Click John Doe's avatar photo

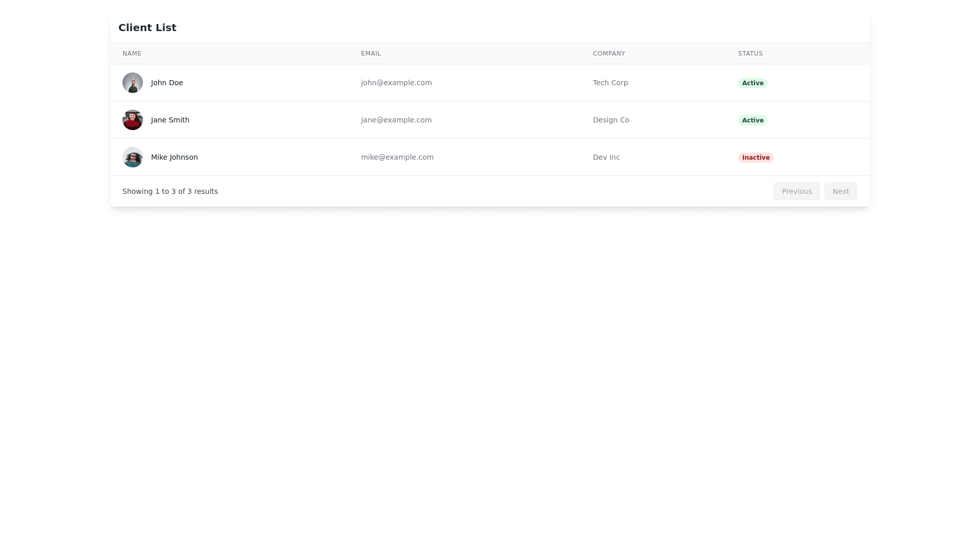133,83
